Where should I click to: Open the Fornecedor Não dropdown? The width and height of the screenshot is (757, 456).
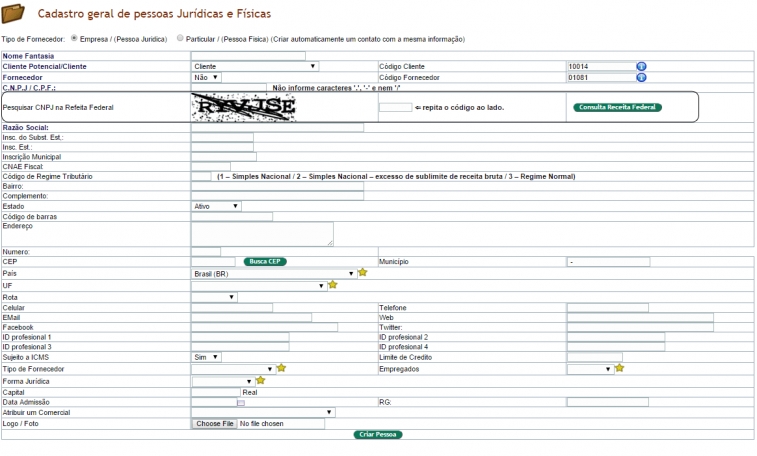click(x=206, y=77)
